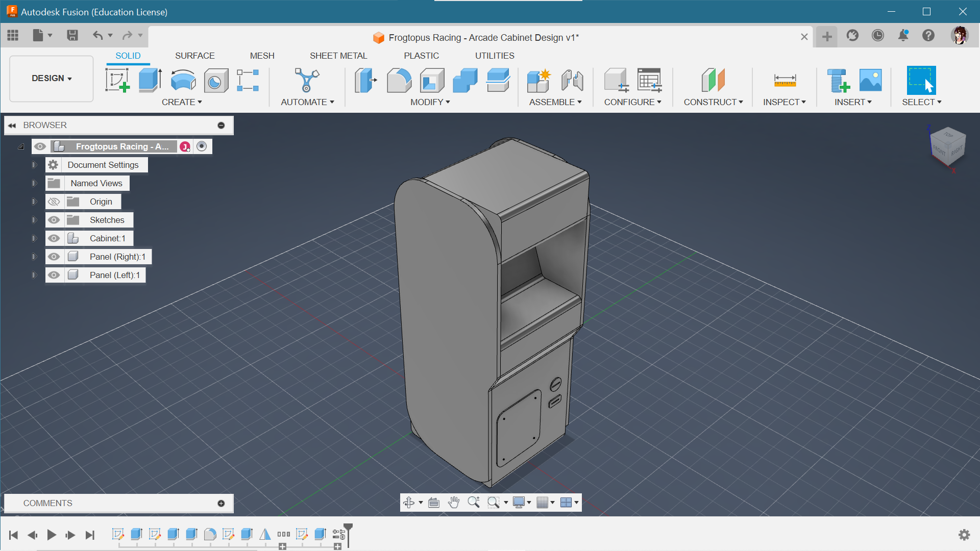Screen dimensions: 980x551
Task: Hide the Cabinet:1 component
Action: (54, 238)
